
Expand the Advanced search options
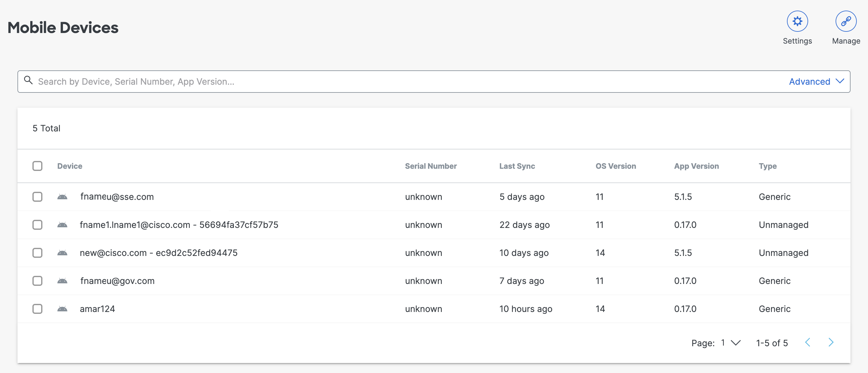816,82
